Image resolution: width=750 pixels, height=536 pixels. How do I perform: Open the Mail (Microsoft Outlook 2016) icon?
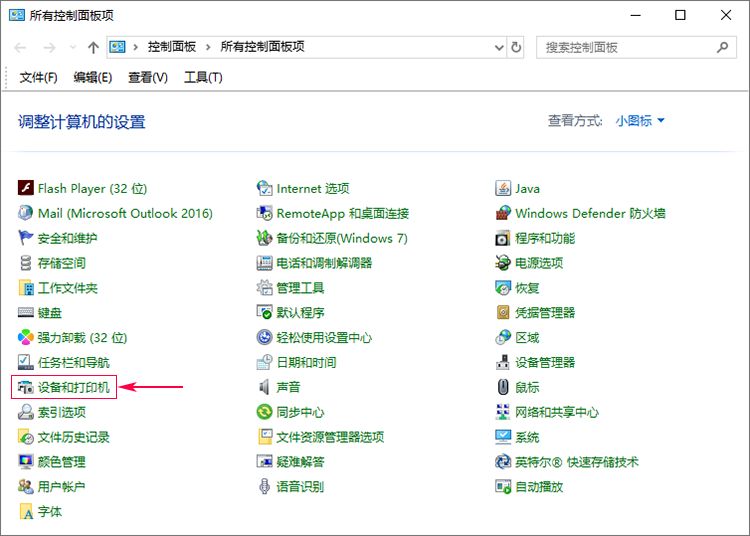click(x=25, y=213)
